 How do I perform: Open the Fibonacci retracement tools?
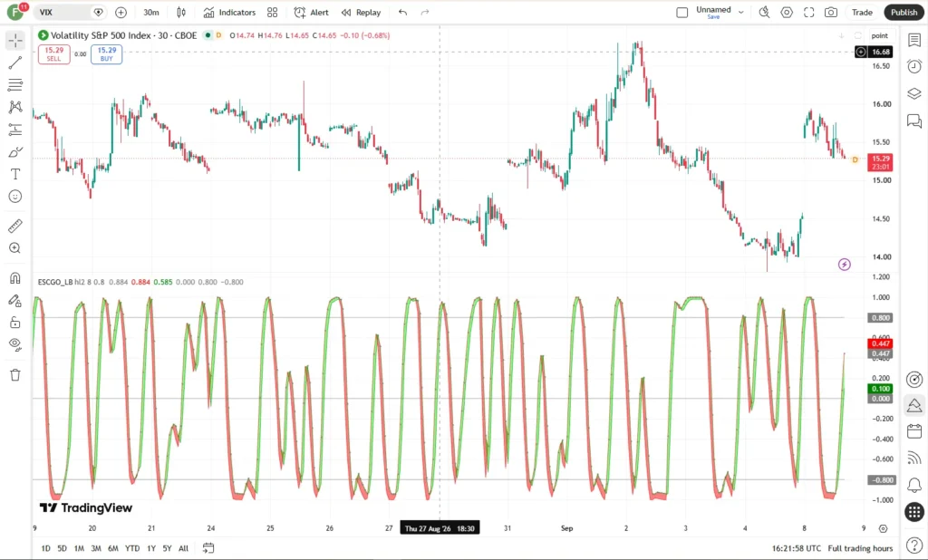(15, 84)
